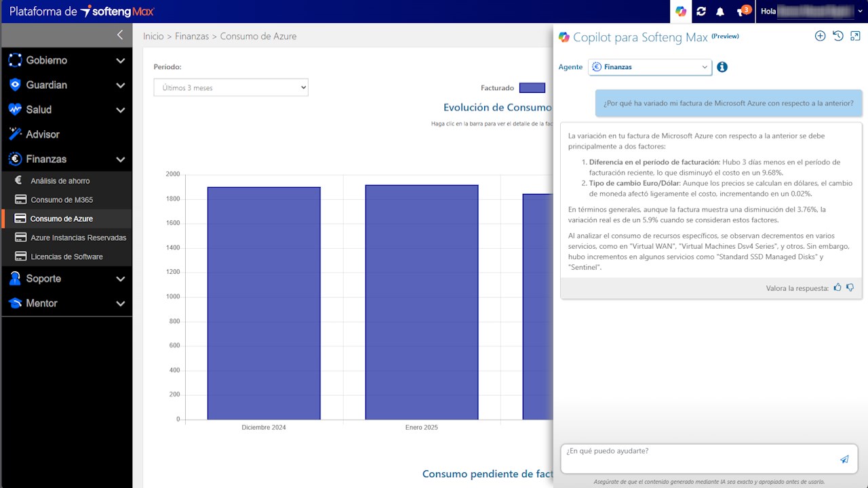Expand Copilot panel to full view
868x488 pixels.
point(855,36)
